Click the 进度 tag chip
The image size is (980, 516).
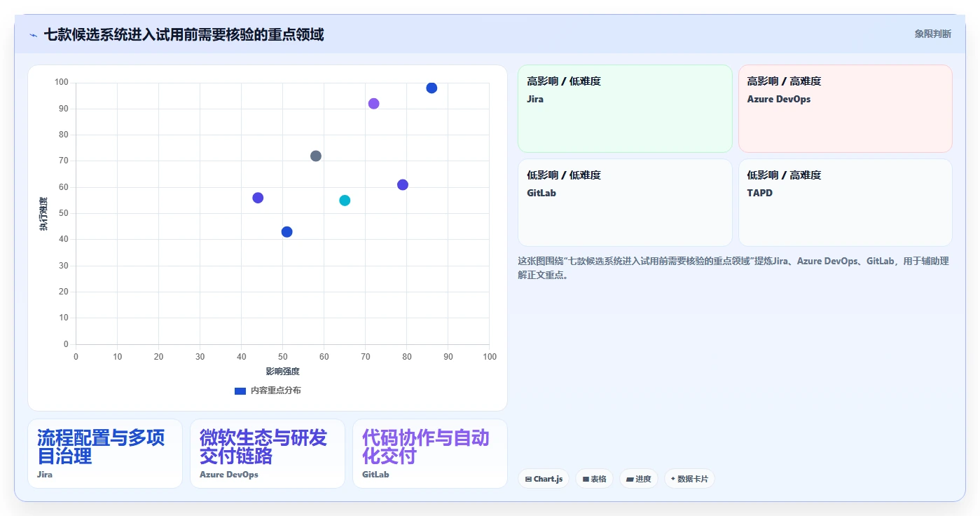639,479
